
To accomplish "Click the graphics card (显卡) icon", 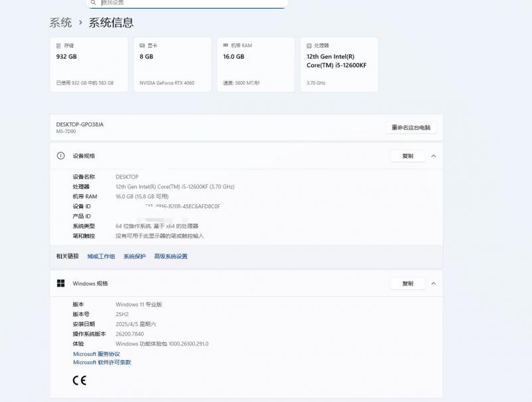I will coord(142,46).
